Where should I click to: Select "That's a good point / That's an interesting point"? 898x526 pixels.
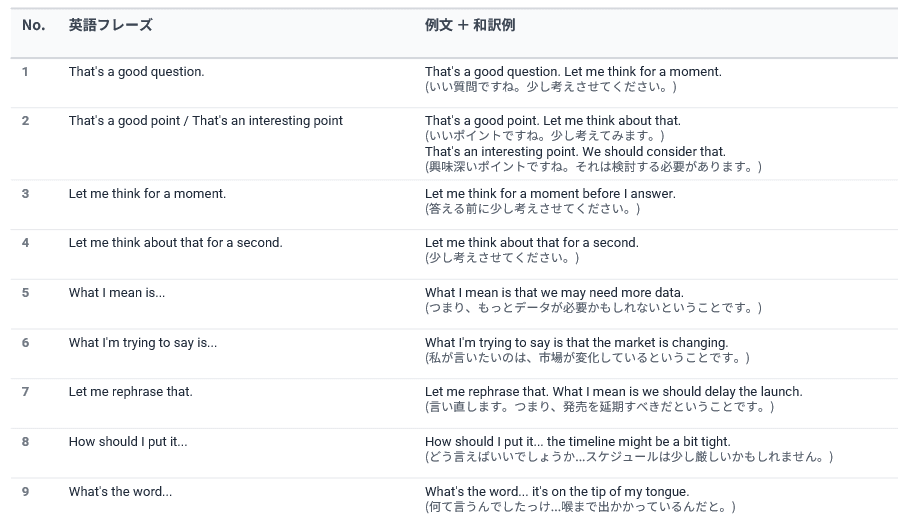(x=205, y=121)
